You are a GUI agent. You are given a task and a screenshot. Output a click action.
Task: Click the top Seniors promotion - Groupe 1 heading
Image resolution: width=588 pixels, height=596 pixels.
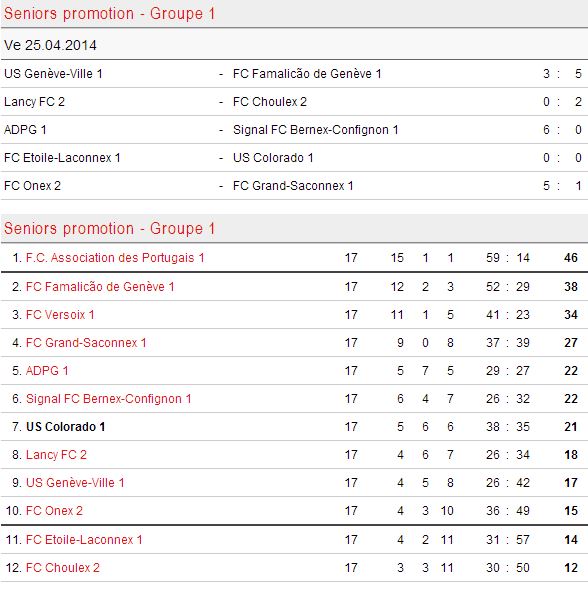[x=109, y=14]
